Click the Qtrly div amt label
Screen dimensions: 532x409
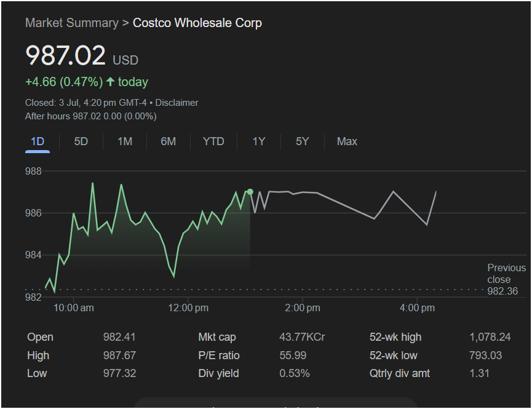[400, 373]
